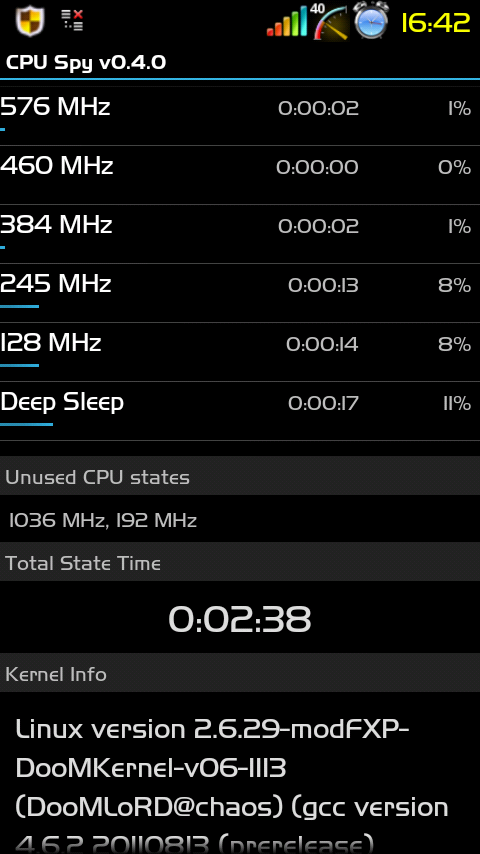Tap the blue alarm clock icon
This screenshot has height=854, width=480.
[x=371, y=20]
